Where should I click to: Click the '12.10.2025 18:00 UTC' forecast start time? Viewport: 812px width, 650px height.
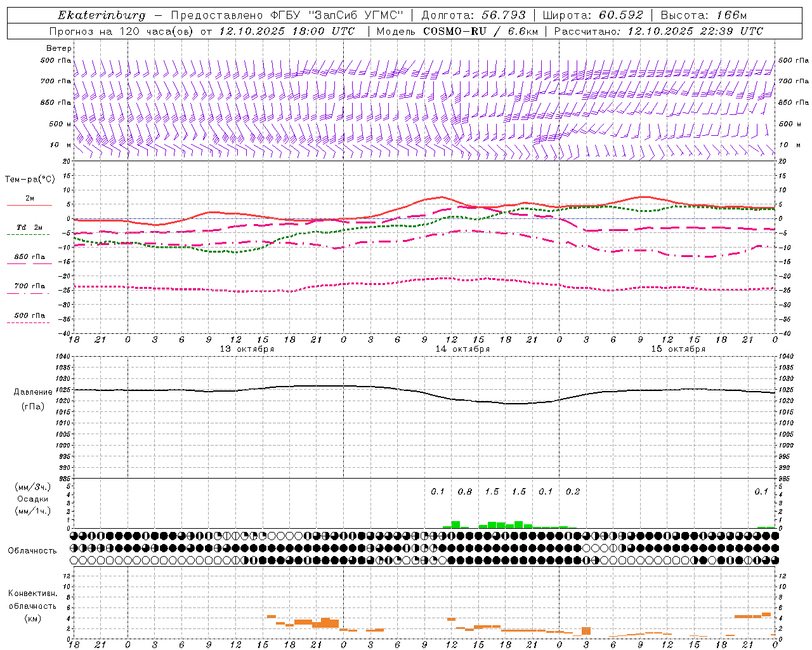[287, 31]
